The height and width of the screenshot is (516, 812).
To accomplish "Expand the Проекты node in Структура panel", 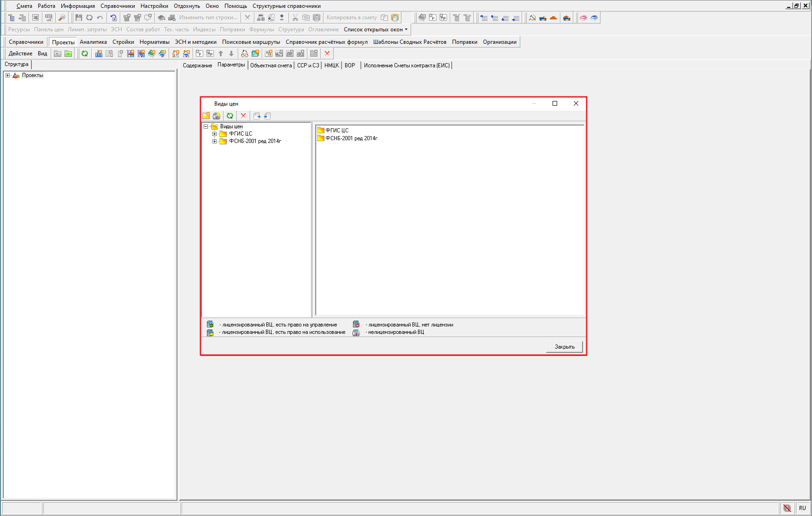I will pos(7,75).
